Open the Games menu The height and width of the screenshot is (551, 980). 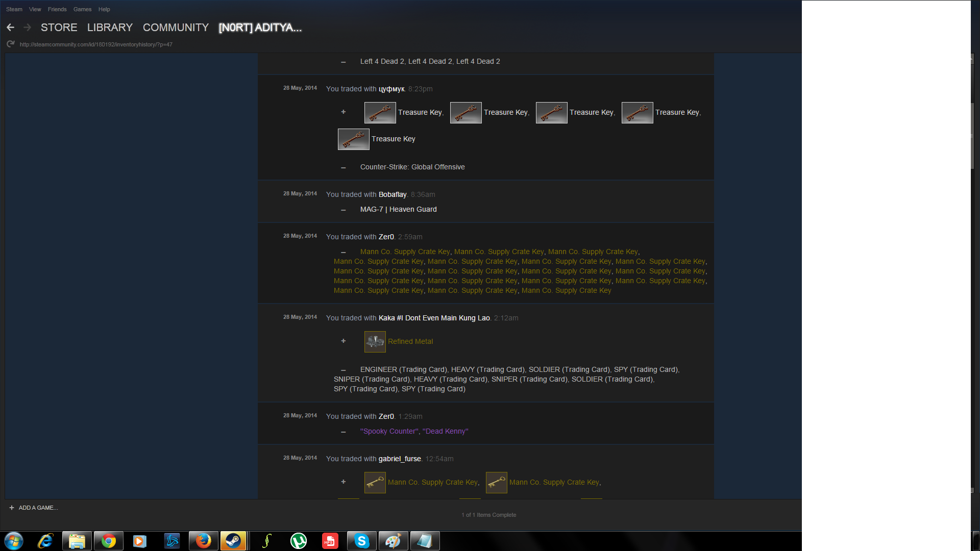tap(82, 9)
